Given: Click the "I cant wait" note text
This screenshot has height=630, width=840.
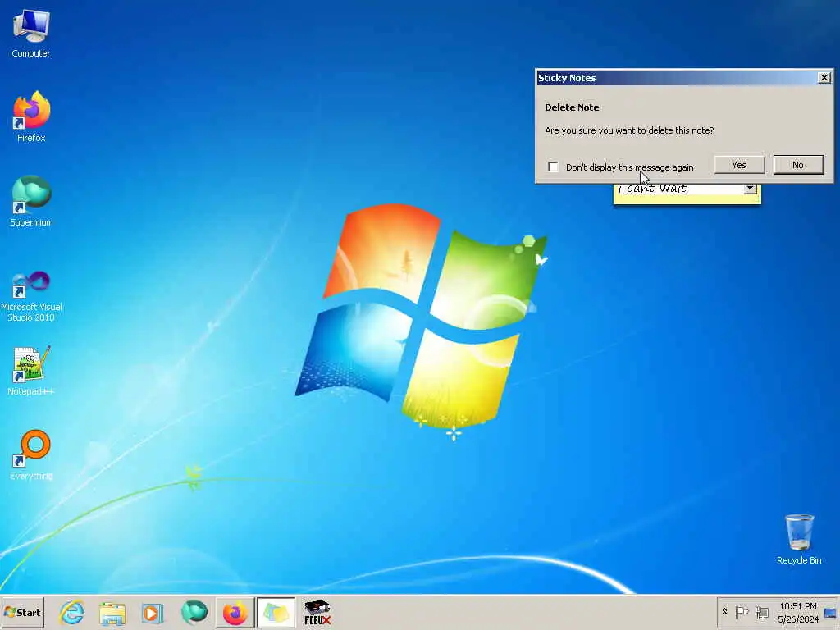Looking at the screenshot, I should (x=652, y=189).
